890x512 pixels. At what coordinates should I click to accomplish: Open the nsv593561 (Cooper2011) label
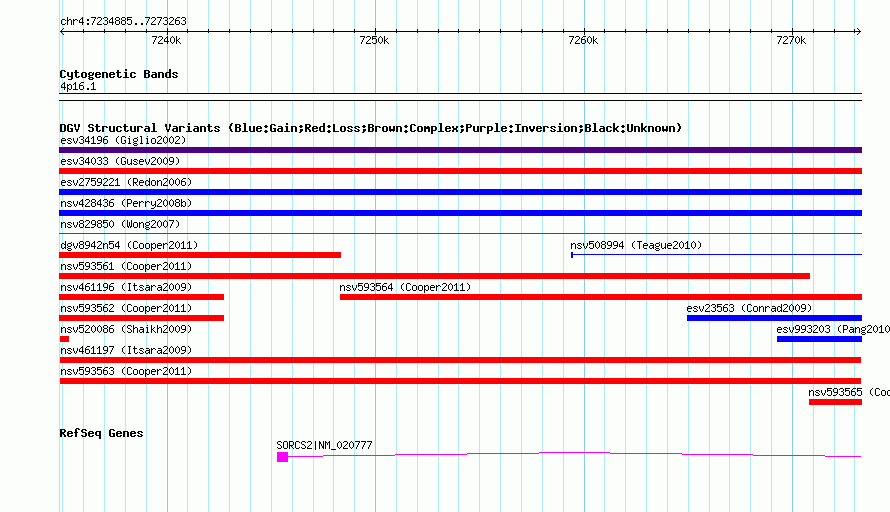point(126,266)
